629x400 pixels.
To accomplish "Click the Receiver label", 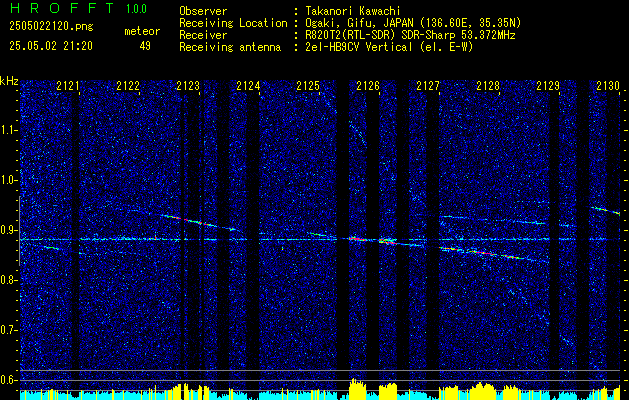I will coord(203,35).
